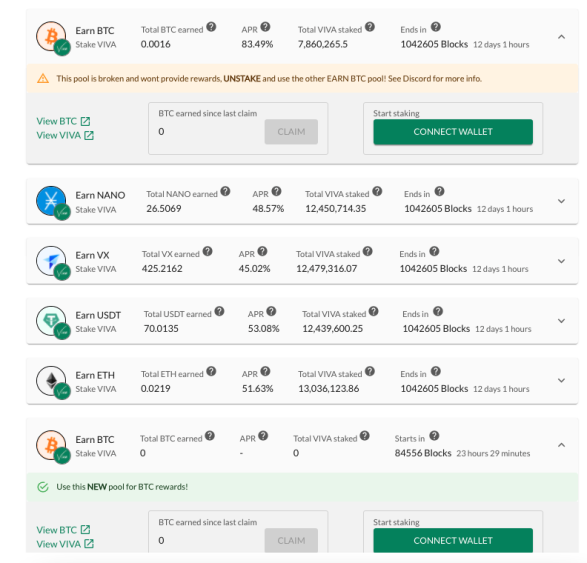
Task: Collapse the new Earn BTC pool
Action: coord(561,445)
